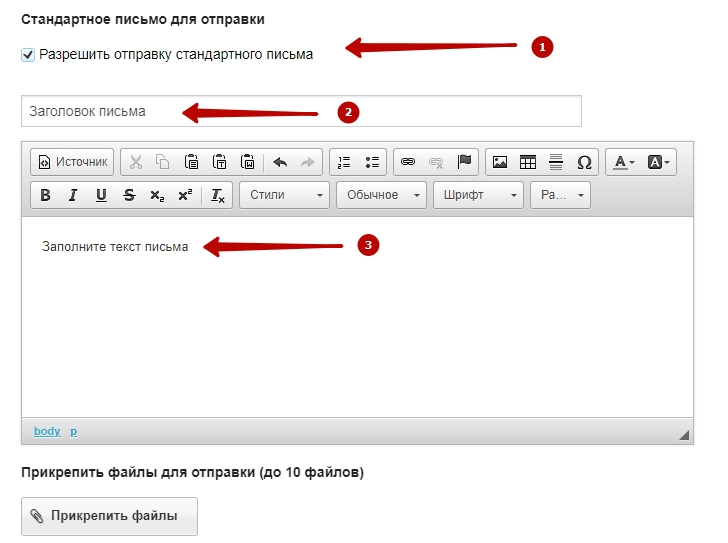Expand the 'Обычное' format dropdown

(x=381, y=195)
